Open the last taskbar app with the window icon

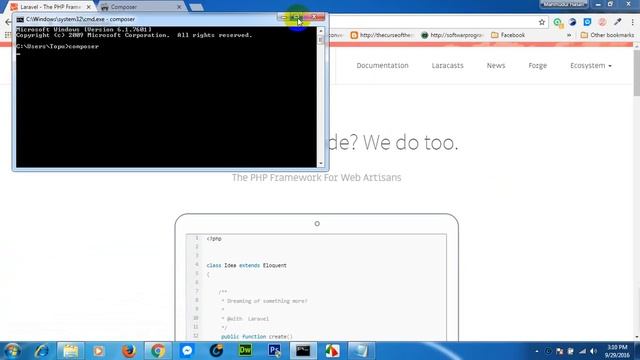[361, 351]
